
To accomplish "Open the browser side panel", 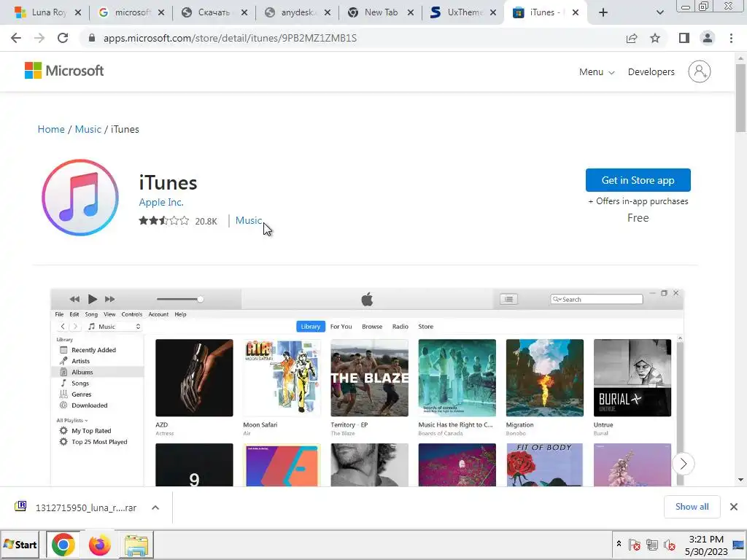I will (x=684, y=38).
